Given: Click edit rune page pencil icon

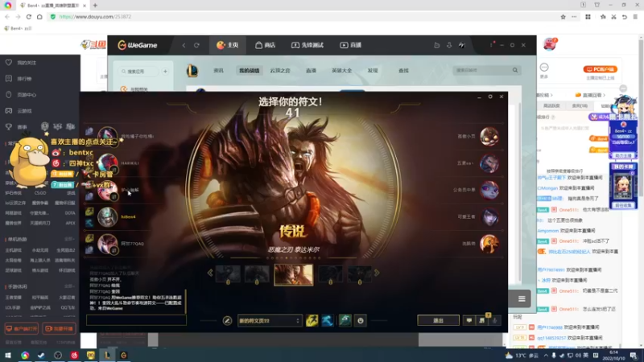Looking at the screenshot, I should click(227, 320).
